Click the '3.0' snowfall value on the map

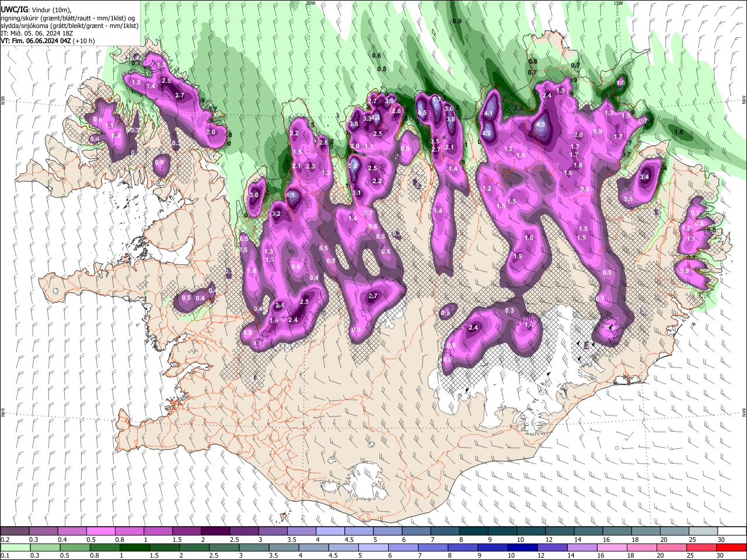point(254,195)
